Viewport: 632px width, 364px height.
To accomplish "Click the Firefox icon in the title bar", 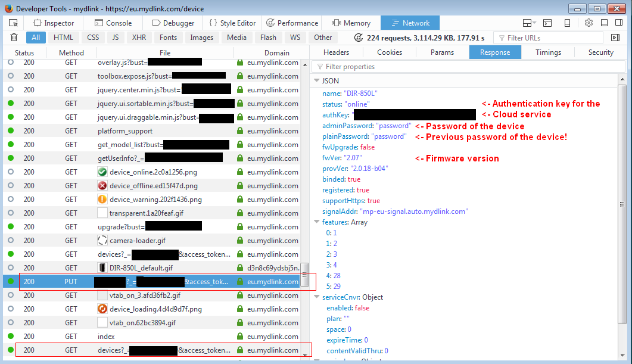I will click(8, 8).
